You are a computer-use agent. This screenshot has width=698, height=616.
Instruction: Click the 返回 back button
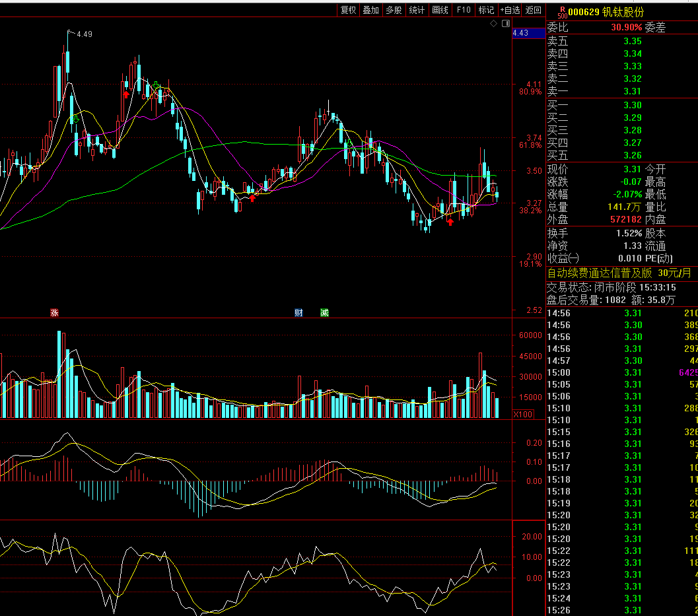(534, 10)
